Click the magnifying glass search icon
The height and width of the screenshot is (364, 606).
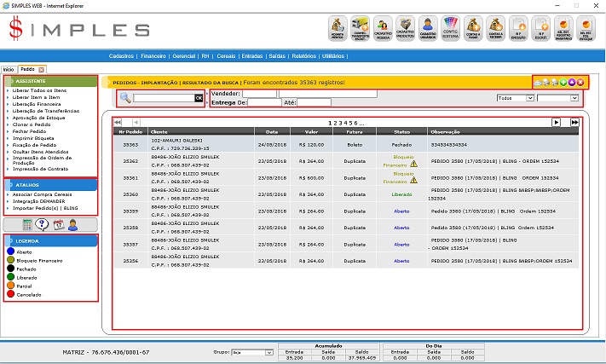pyautogui.click(x=125, y=98)
